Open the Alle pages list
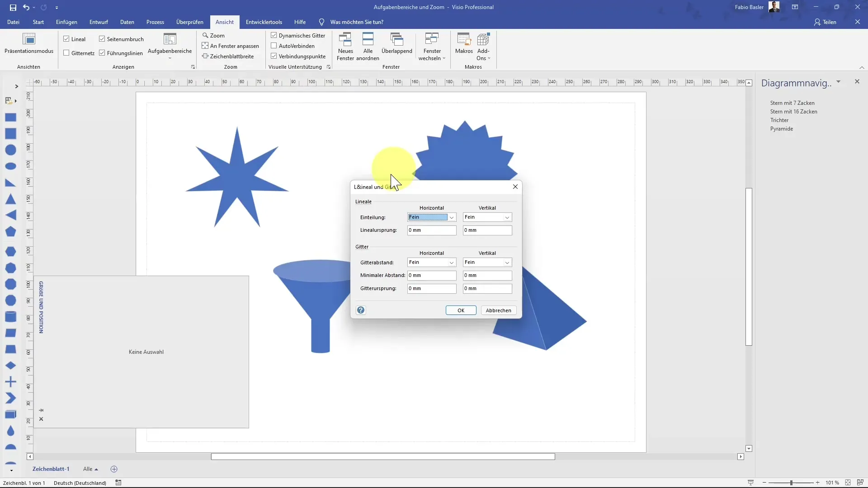The width and height of the screenshot is (868, 488). [x=90, y=469]
